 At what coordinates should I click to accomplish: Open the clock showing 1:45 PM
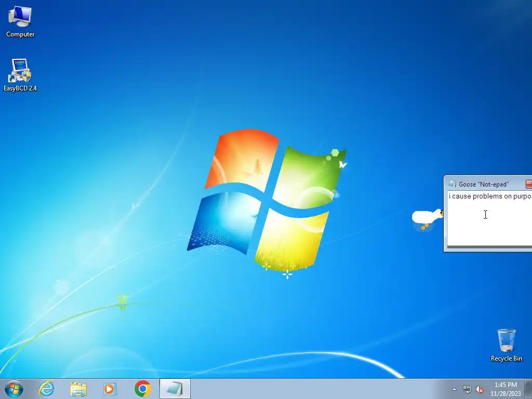(x=506, y=389)
